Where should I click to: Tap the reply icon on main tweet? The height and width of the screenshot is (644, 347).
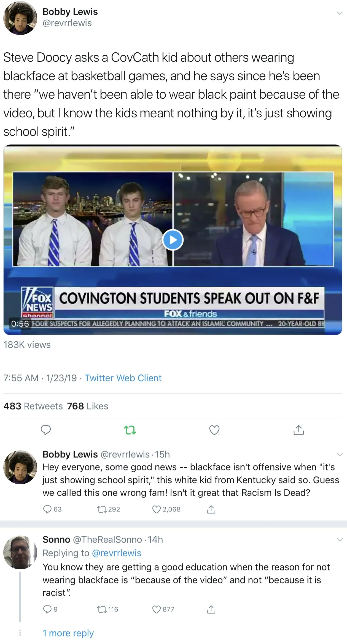[x=46, y=430]
